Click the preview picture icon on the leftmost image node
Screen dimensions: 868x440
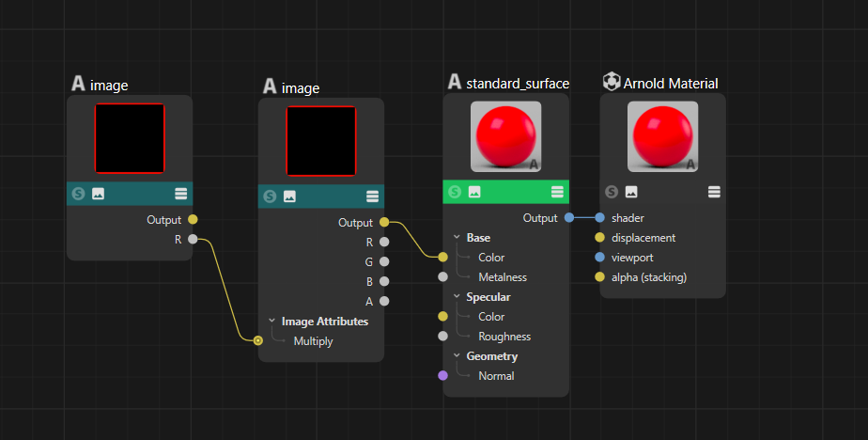click(98, 194)
